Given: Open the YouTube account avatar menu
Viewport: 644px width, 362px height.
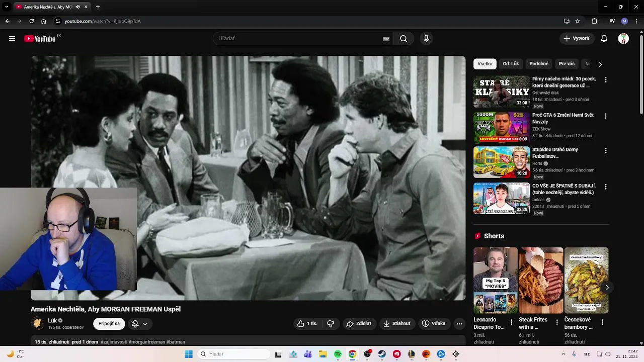Looking at the screenshot, I should [x=623, y=39].
